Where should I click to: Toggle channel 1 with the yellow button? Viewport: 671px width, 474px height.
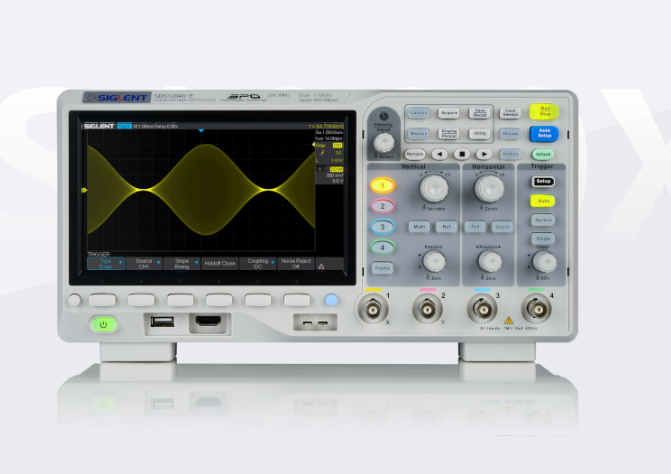383,185
